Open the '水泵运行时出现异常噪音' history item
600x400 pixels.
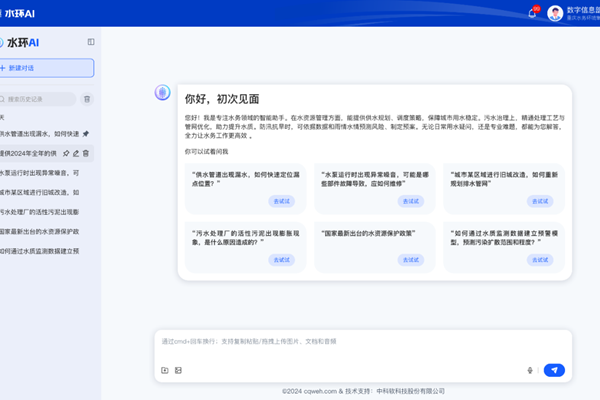pyautogui.click(x=40, y=172)
